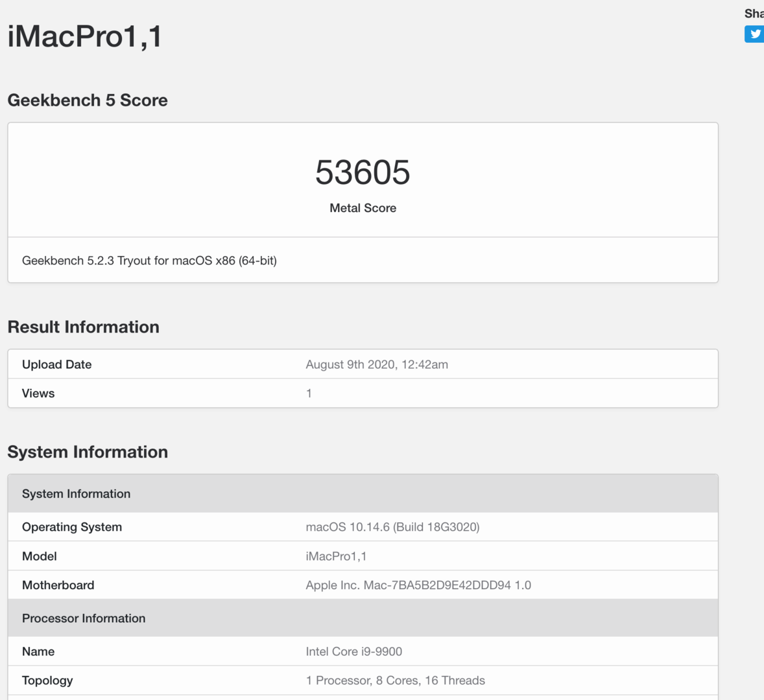Click the Model value iMacPro1,1 in table

point(336,556)
